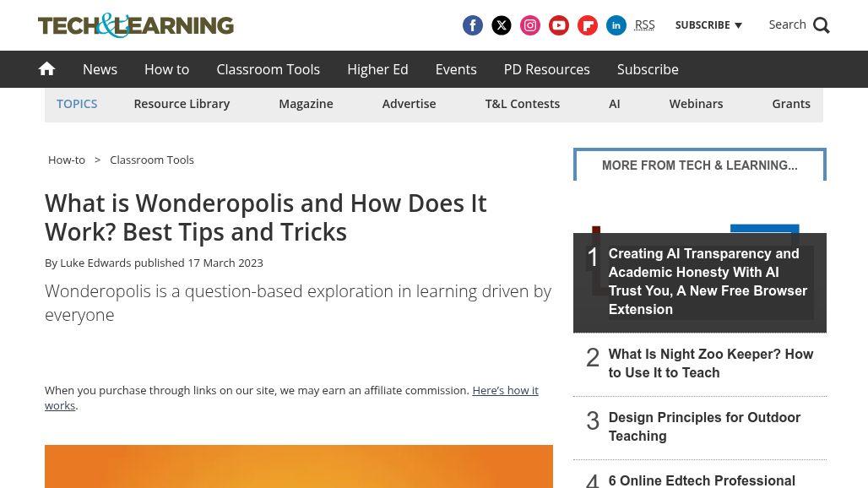
Task: Click the How-to breadcrumb link
Action: point(67,160)
